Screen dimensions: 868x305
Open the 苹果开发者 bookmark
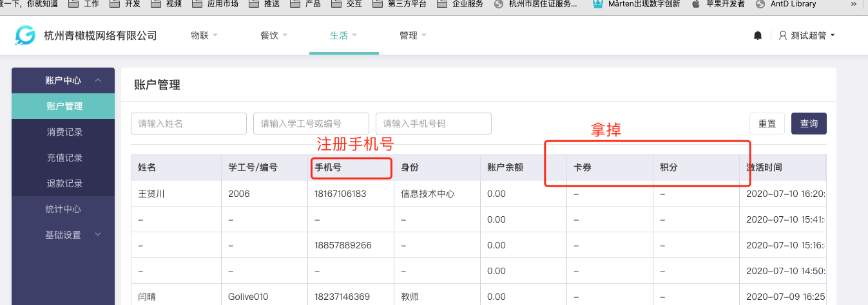pyautogui.click(x=718, y=4)
